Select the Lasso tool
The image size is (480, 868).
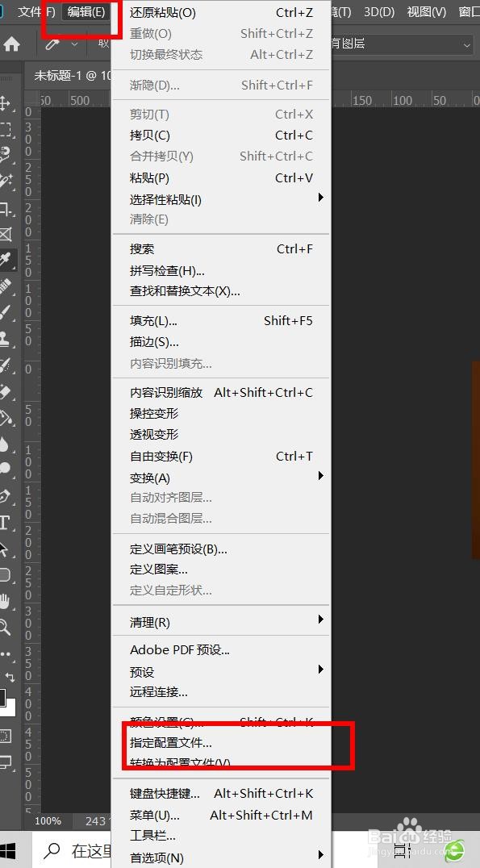[x=5, y=154]
